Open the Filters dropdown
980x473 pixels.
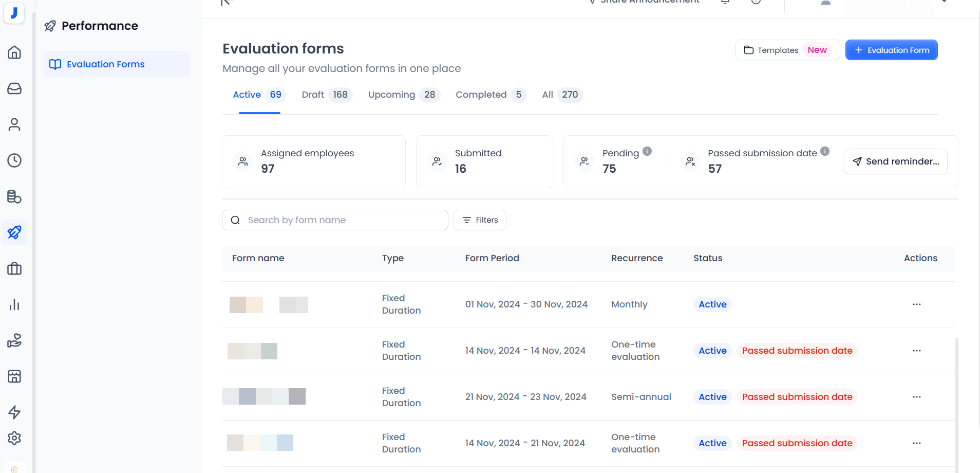tap(480, 220)
